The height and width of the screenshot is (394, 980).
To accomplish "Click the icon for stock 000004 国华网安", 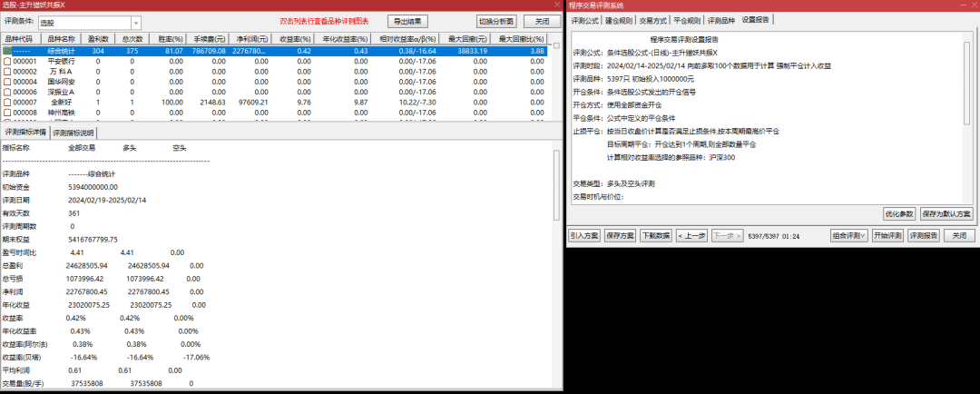I will 7,82.
